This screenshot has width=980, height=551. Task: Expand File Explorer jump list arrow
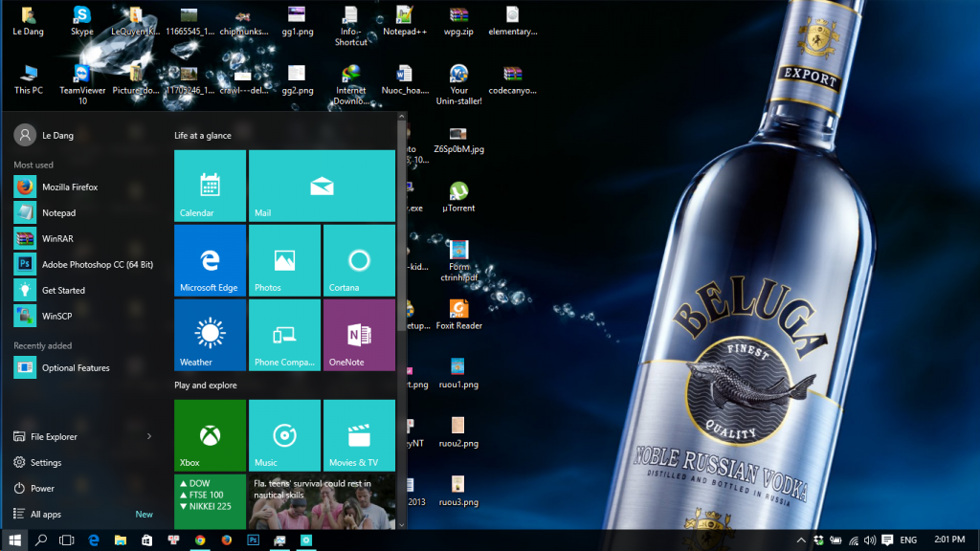tap(149, 436)
